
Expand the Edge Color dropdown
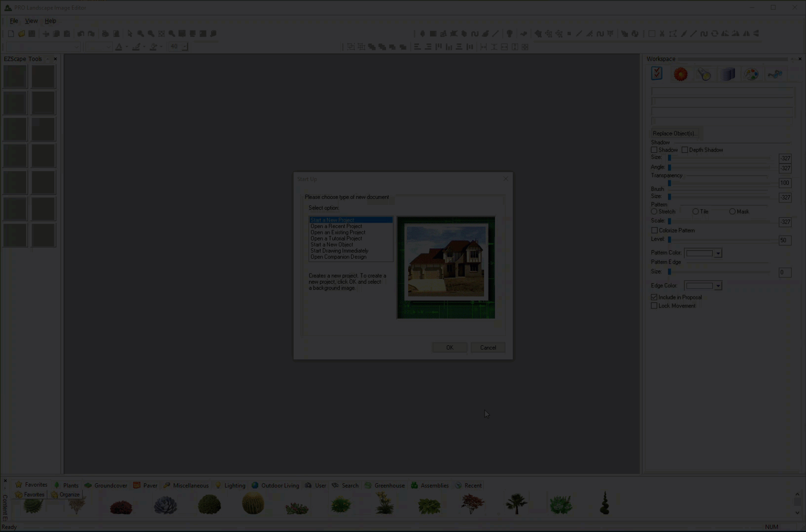718,286
